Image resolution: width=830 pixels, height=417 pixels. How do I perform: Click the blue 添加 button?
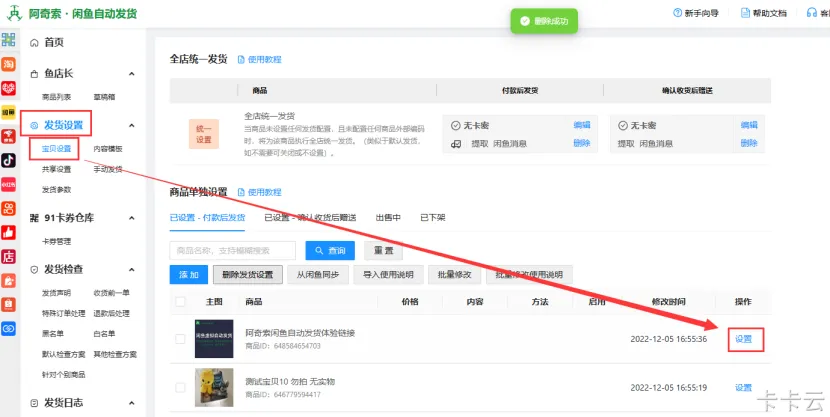click(189, 275)
